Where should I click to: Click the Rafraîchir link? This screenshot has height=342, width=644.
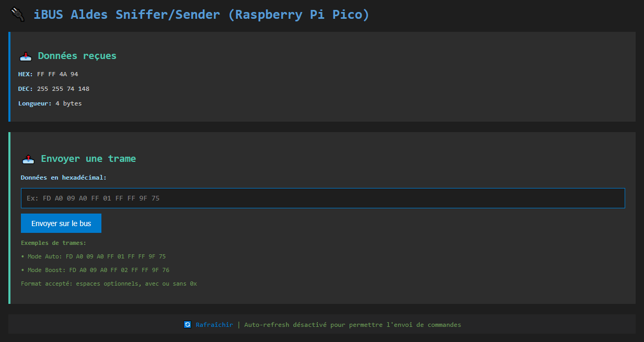pyautogui.click(x=214, y=325)
